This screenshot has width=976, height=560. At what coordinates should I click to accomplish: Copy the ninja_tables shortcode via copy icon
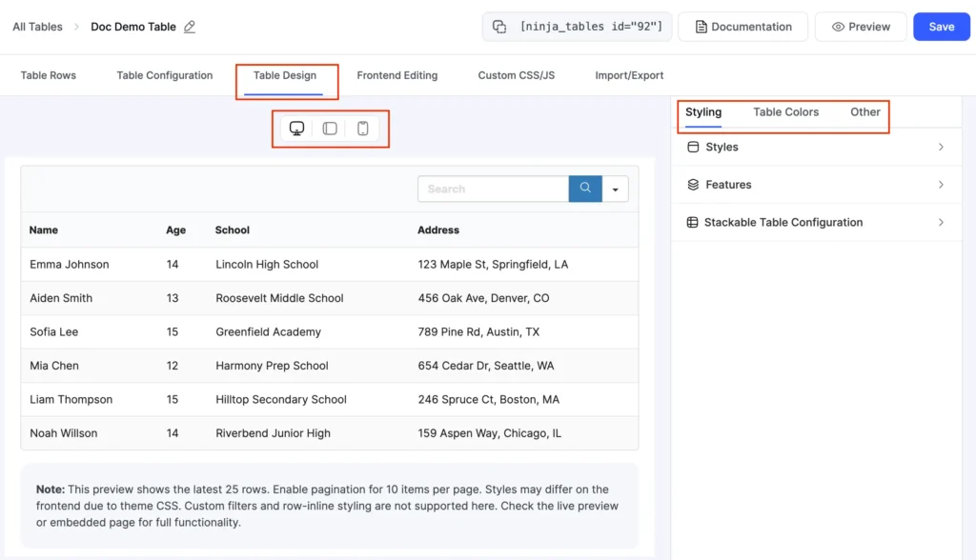click(499, 27)
